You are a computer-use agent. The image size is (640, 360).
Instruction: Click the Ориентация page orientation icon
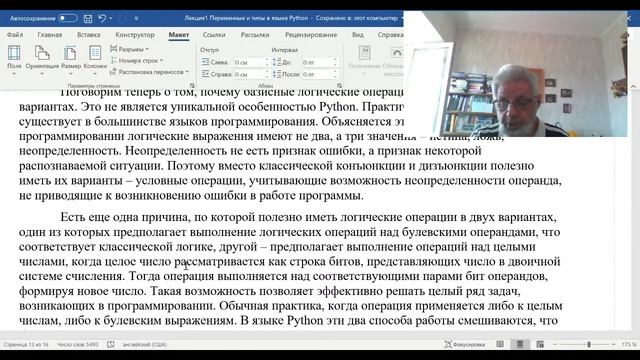tap(42, 53)
